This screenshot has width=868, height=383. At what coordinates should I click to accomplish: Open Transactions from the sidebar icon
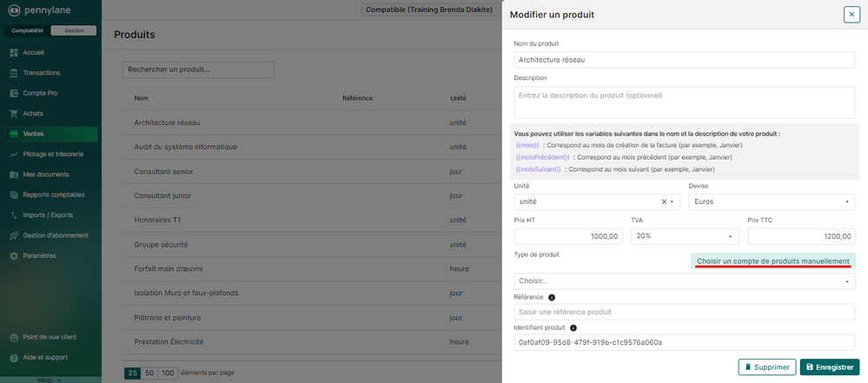tap(14, 73)
